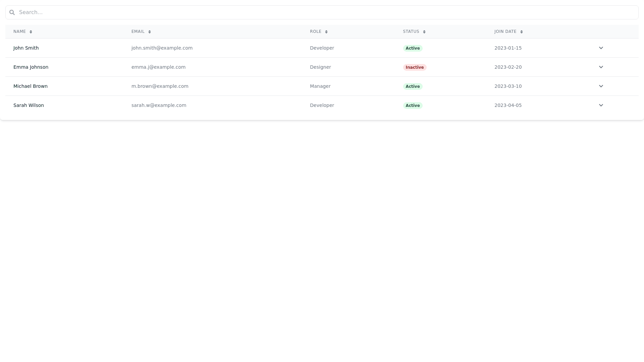Focus the Search input field
644x362 pixels.
tap(322, 12)
